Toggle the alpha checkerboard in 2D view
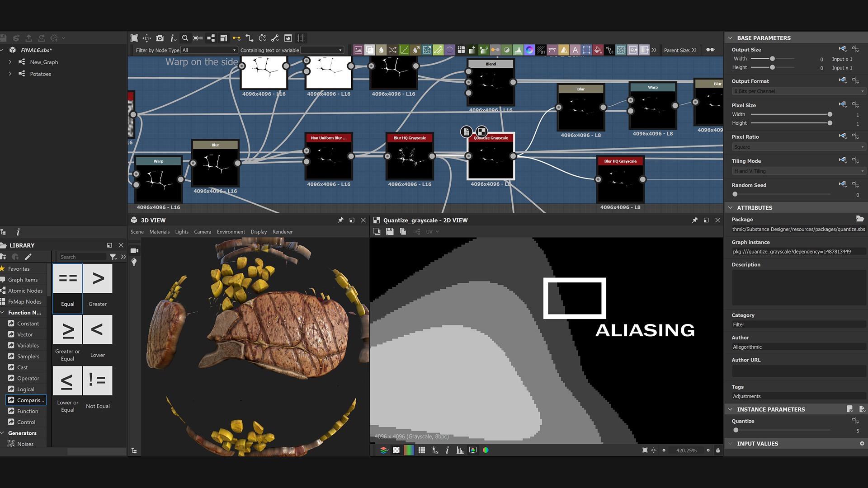This screenshot has height=488, width=868. pos(396,450)
